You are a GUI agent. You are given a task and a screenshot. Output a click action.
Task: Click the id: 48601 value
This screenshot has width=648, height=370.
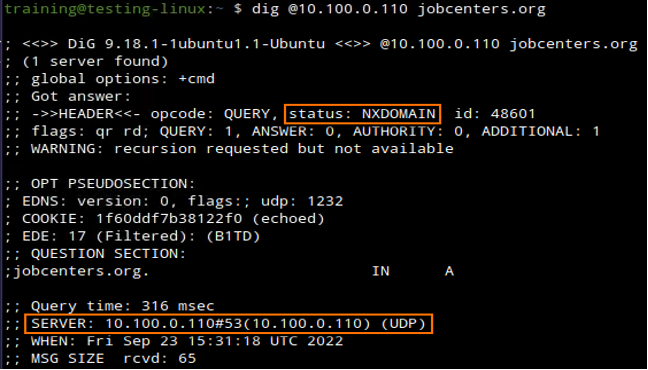pyautogui.click(x=495, y=114)
